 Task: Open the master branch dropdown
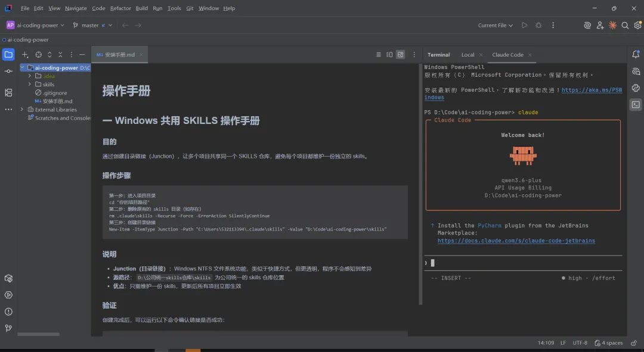pyautogui.click(x=92, y=26)
